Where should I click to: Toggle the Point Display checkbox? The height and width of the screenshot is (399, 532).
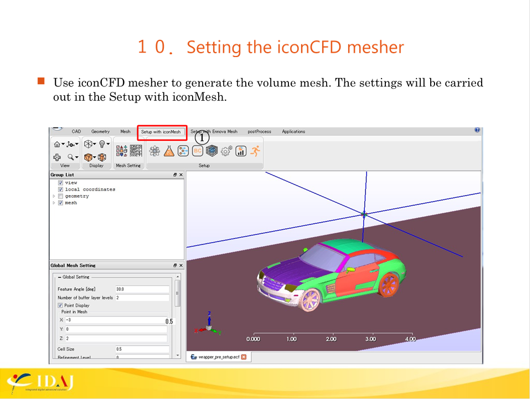pyautogui.click(x=60, y=305)
